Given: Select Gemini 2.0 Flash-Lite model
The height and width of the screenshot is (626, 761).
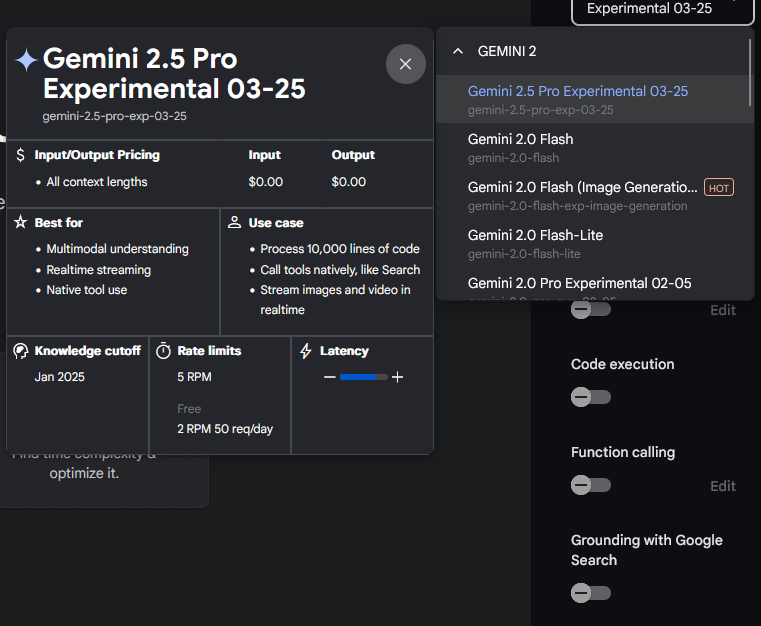Looking at the screenshot, I should [x=595, y=243].
